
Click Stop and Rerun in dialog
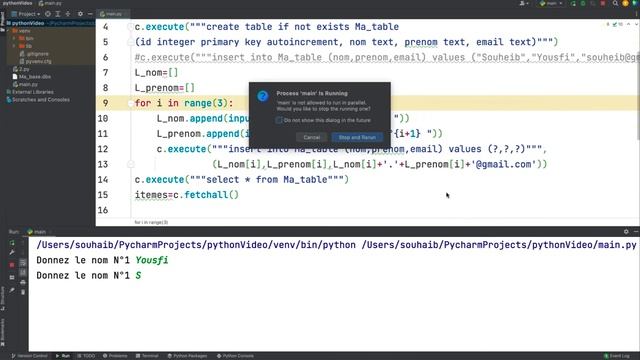(357, 137)
